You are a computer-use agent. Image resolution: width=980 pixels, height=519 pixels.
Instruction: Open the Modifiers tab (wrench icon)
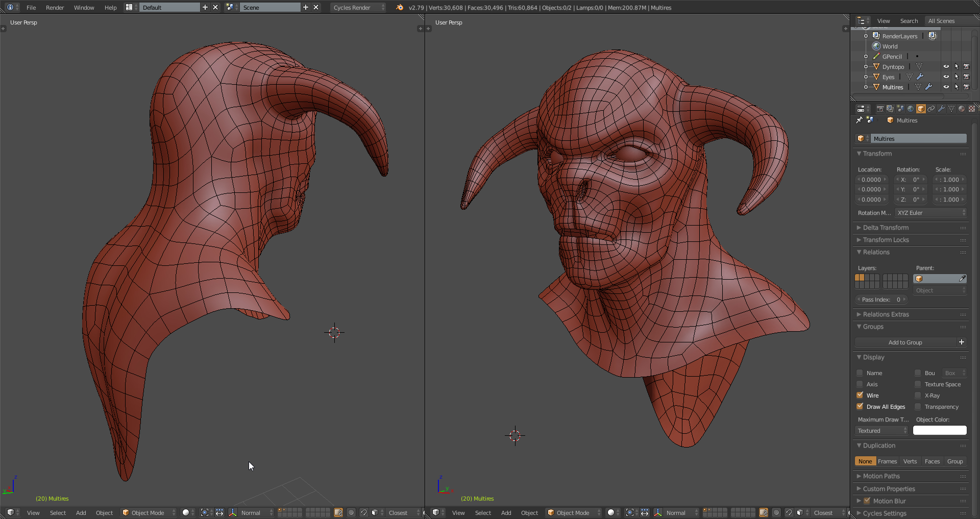coord(941,109)
